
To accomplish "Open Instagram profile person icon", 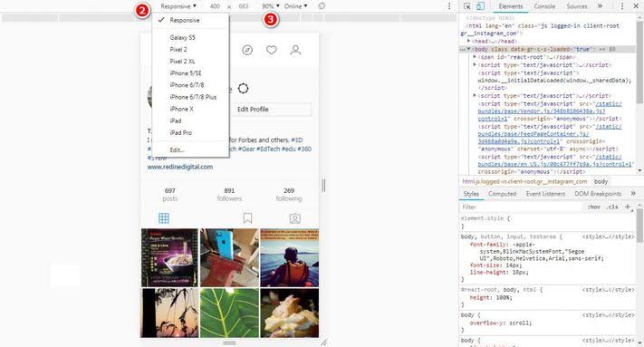I will click(295, 50).
